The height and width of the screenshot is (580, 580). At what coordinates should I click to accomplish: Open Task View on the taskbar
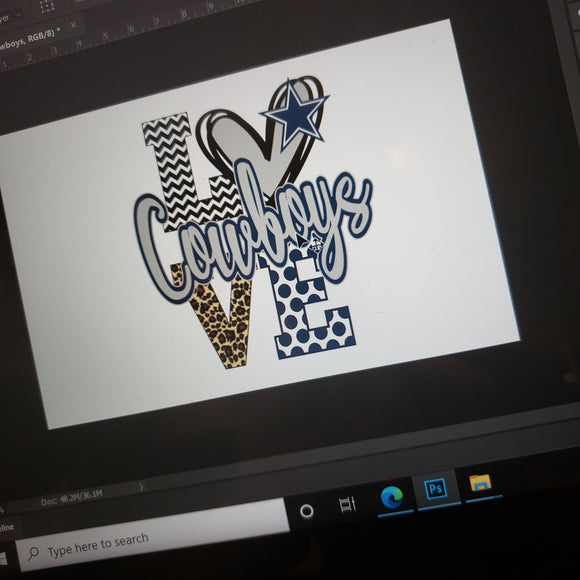(x=347, y=505)
